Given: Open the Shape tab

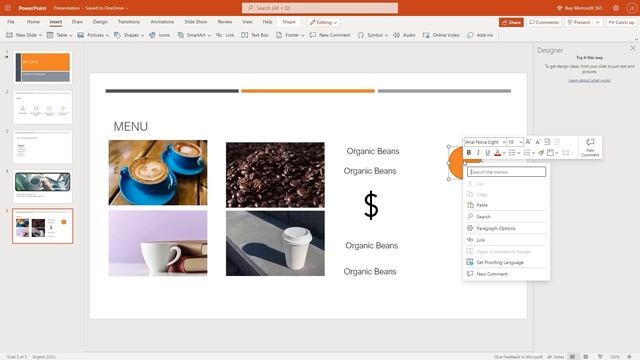Looking at the screenshot, I should pos(289,22).
